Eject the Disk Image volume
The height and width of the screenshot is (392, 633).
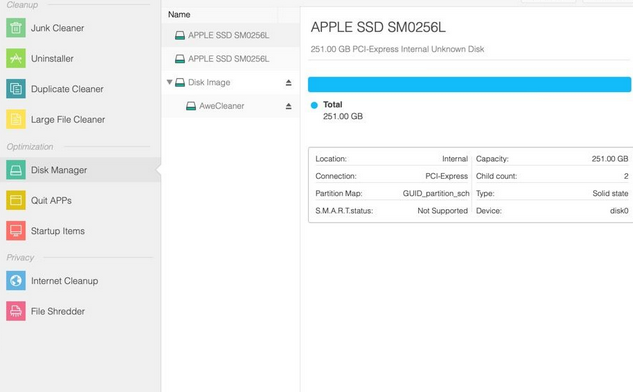288,83
